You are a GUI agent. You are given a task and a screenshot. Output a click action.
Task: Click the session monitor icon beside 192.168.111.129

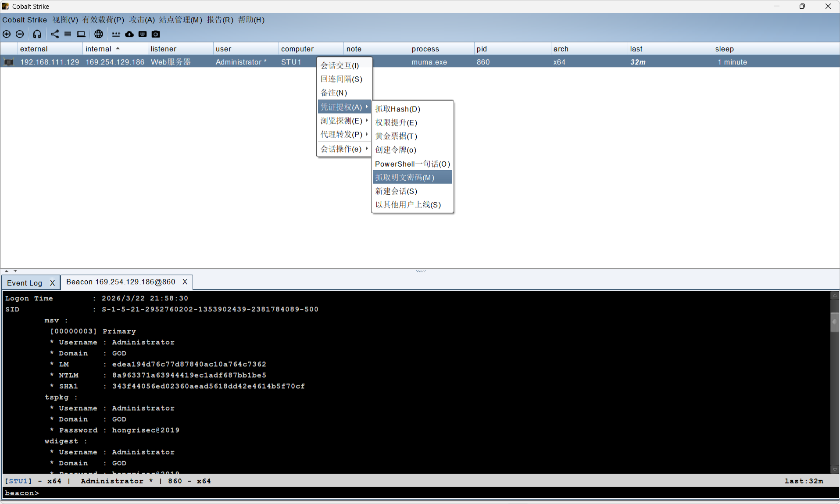(x=9, y=62)
